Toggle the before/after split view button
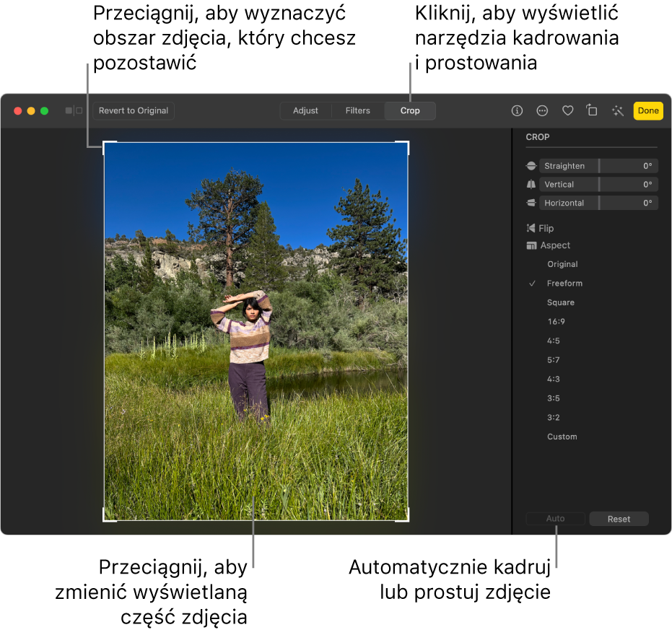672x635 pixels. tap(74, 110)
